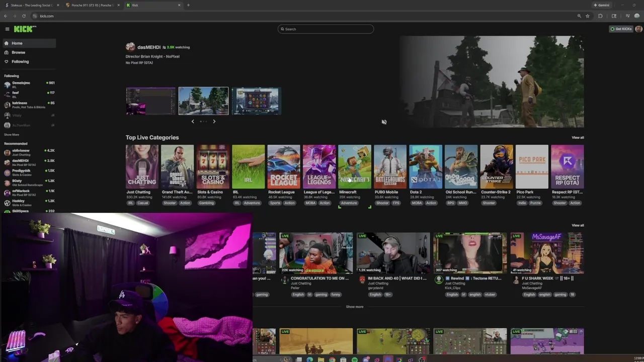Open F U SHARK WEEK stream thumbnail
The width and height of the screenshot is (644, 362).
547,253
